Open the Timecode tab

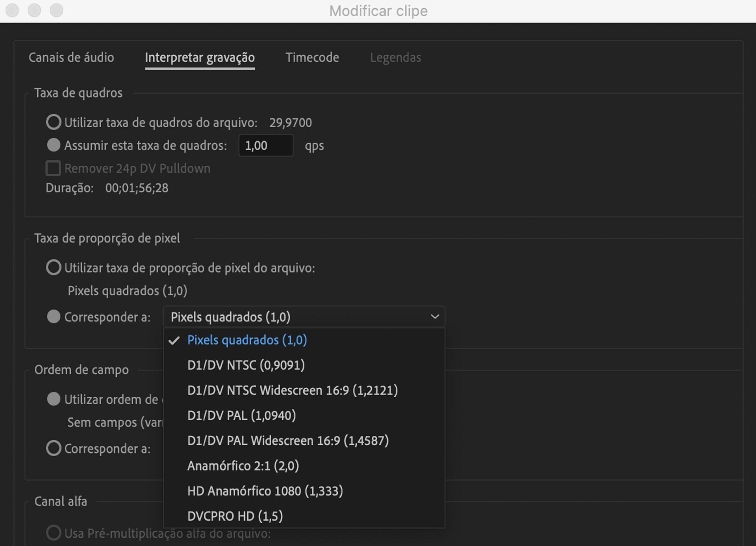click(x=312, y=57)
